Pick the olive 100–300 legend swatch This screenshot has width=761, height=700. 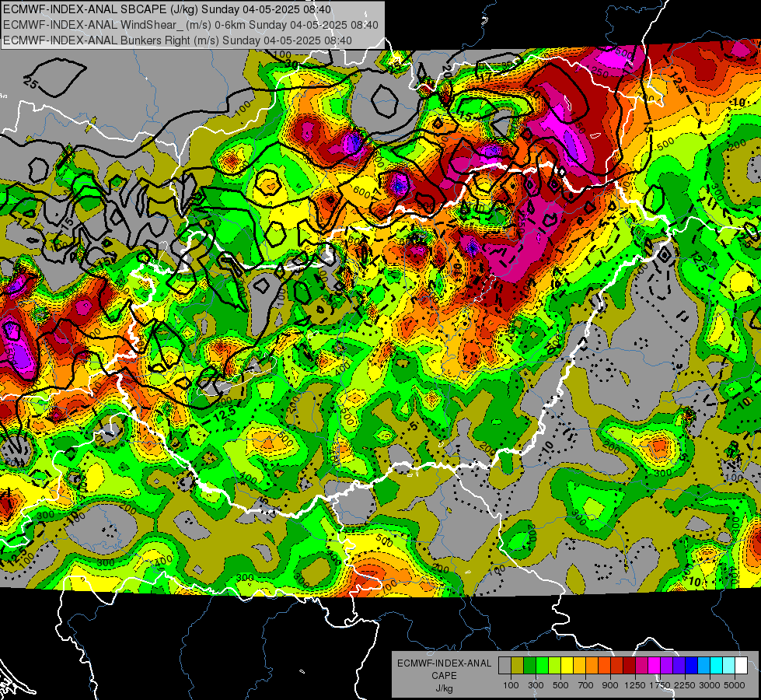[518, 666]
